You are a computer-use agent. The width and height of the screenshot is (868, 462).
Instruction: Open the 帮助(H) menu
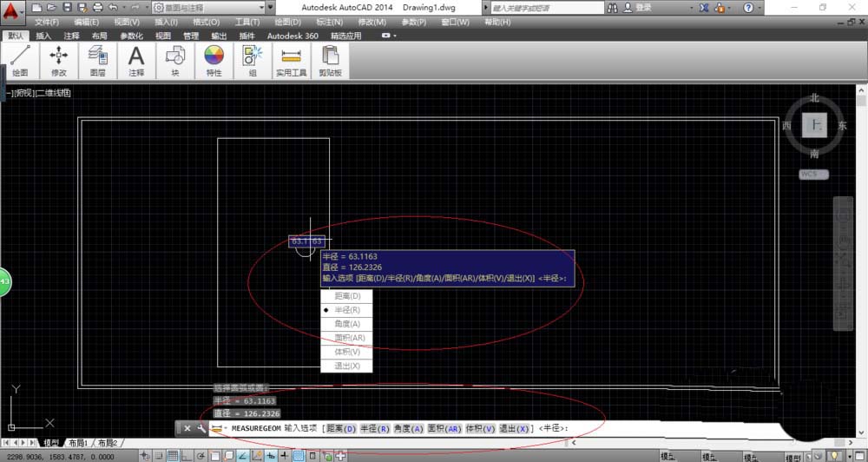click(x=497, y=23)
